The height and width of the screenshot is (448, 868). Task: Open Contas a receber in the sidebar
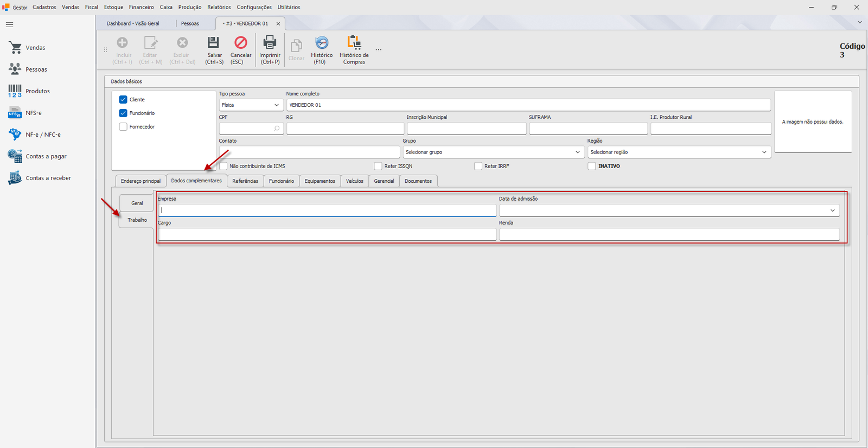point(40,178)
